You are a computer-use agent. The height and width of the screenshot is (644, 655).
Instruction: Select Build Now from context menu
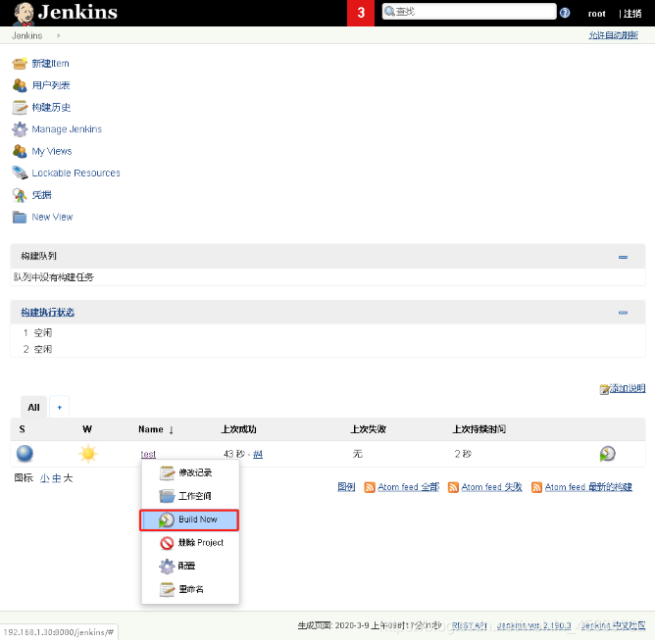pyautogui.click(x=189, y=520)
